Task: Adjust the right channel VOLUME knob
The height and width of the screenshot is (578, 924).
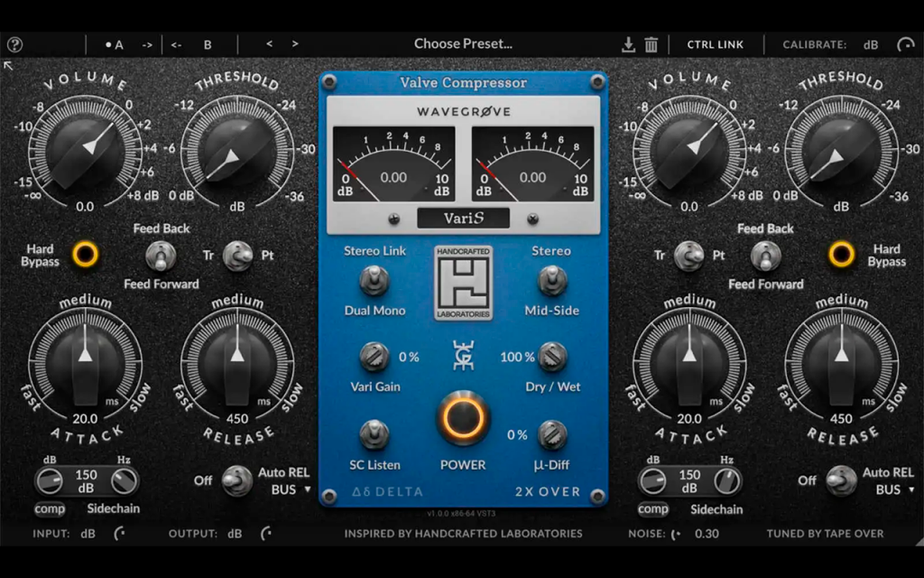Action: 689,151
